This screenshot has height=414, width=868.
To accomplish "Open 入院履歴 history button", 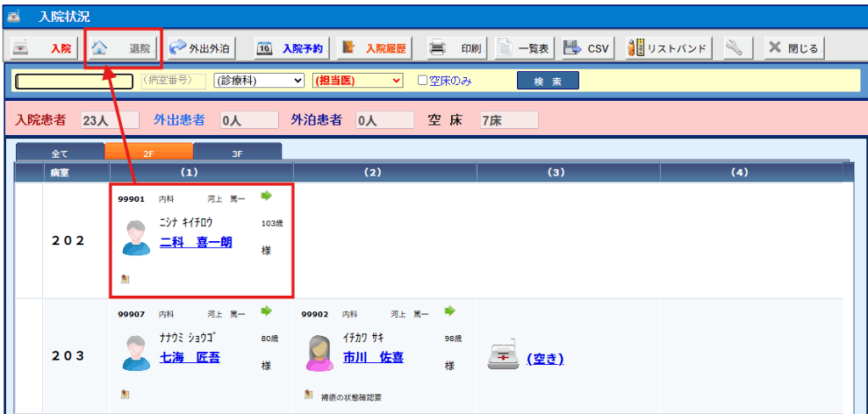I will (x=374, y=48).
